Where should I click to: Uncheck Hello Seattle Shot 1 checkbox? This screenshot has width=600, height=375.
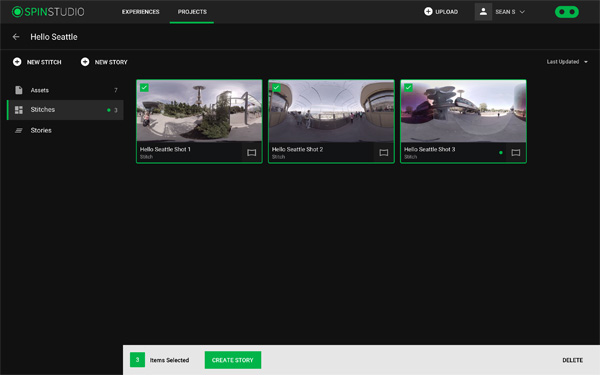pos(144,88)
